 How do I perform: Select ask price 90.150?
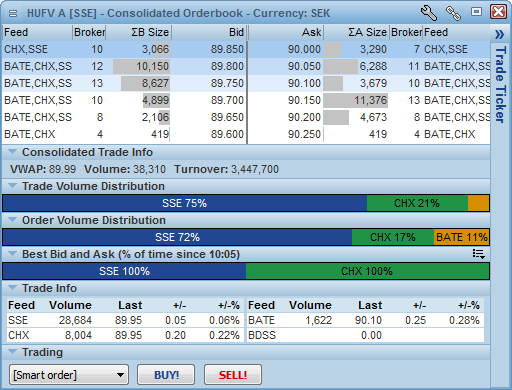[x=304, y=100]
